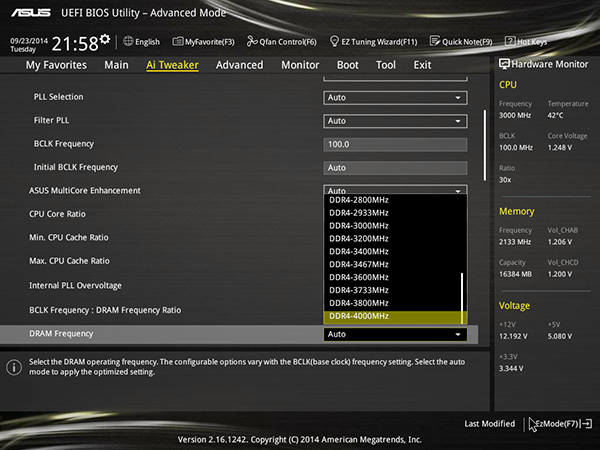The height and width of the screenshot is (450, 600).
Task: Open Quick Note(F9)
Action: click(x=467, y=42)
